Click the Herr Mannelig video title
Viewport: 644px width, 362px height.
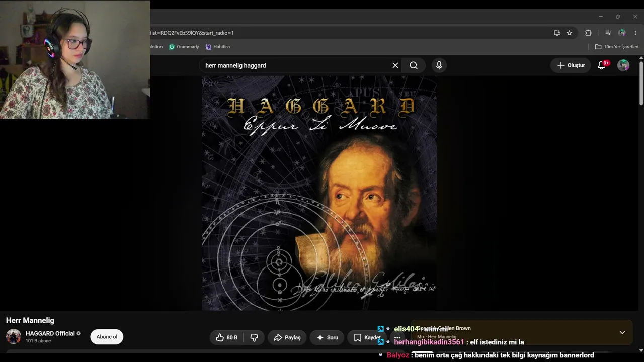click(x=30, y=320)
